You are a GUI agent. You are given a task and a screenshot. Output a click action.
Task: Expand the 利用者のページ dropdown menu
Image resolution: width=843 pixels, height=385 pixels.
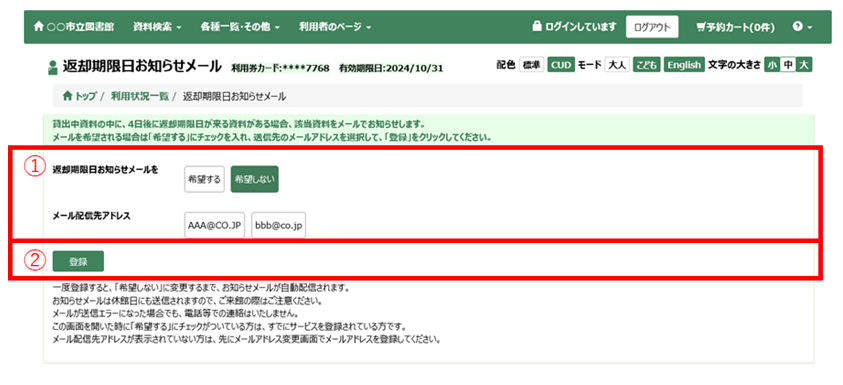click(335, 26)
